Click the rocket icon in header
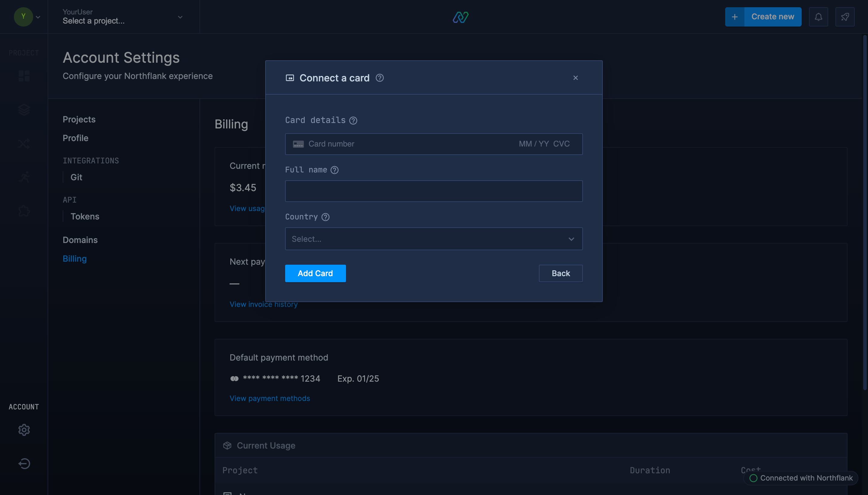The height and width of the screenshot is (495, 868). 845,17
